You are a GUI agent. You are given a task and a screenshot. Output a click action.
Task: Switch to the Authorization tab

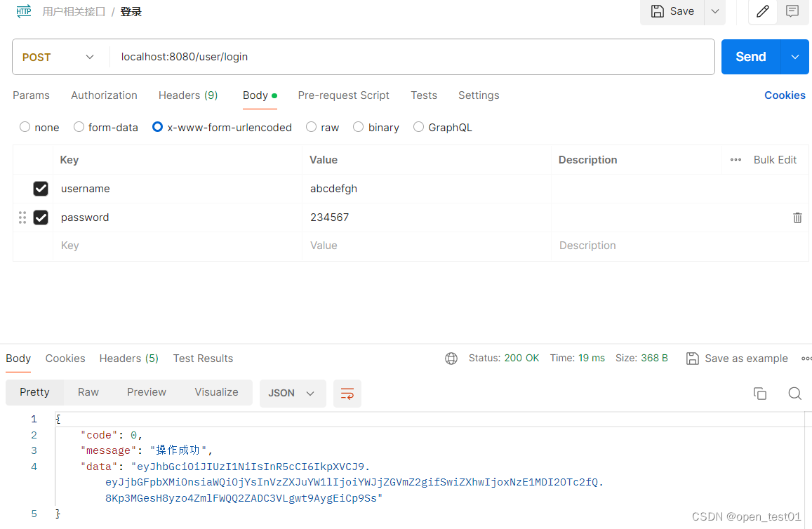coord(104,95)
